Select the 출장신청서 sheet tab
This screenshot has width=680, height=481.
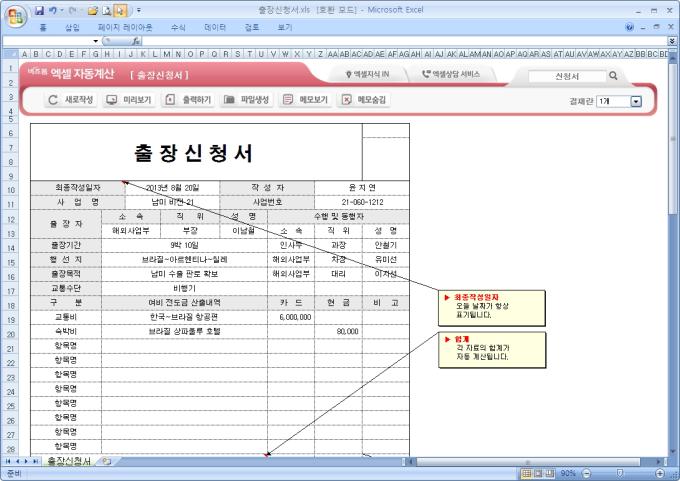[x=69, y=461]
